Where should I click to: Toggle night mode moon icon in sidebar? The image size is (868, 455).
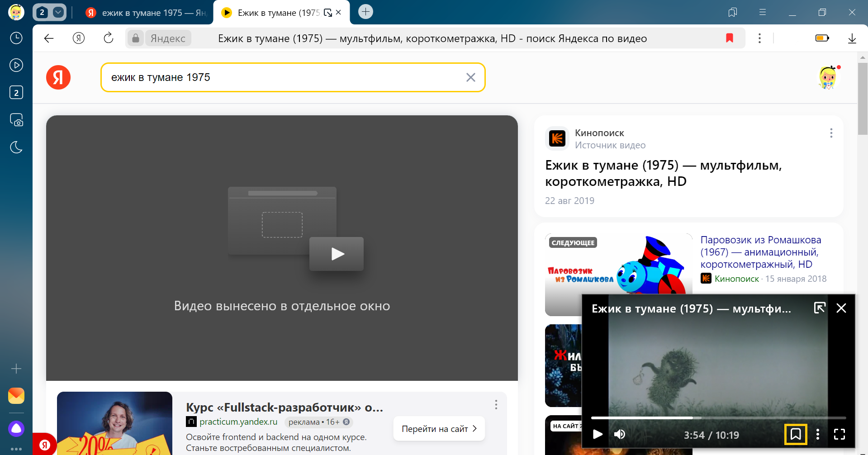click(16, 147)
